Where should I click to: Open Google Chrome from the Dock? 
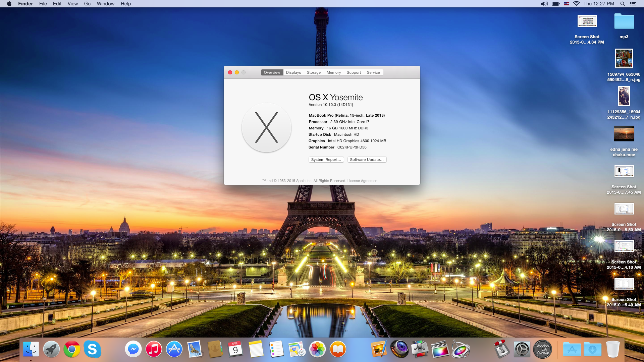click(x=72, y=349)
